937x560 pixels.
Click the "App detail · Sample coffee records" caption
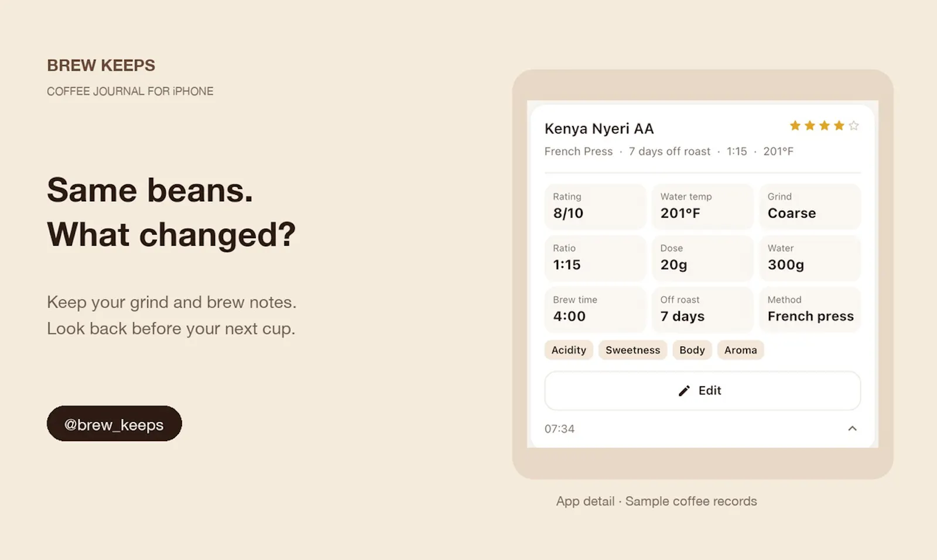point(656,501)
